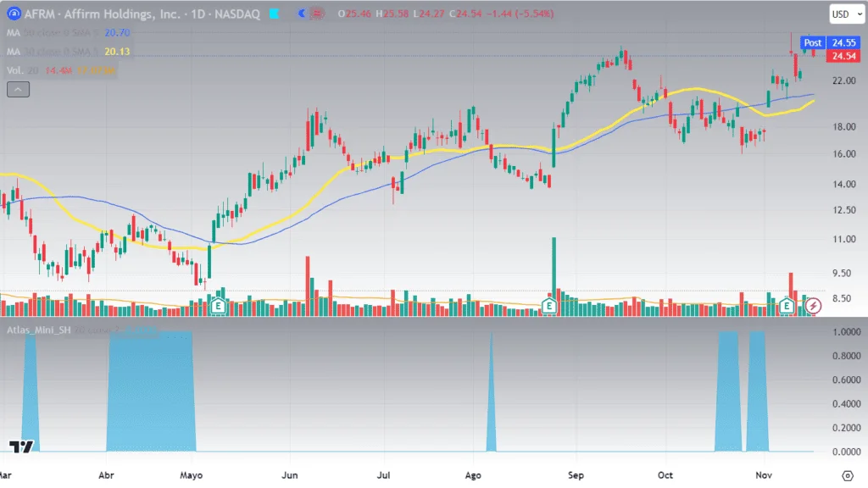
Task: Select the MA legend showing 20.13
Action: click(68, 52)
